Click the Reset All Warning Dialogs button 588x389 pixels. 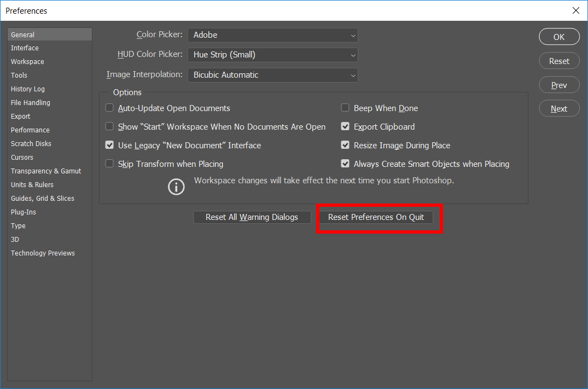[x=252, y=217]
